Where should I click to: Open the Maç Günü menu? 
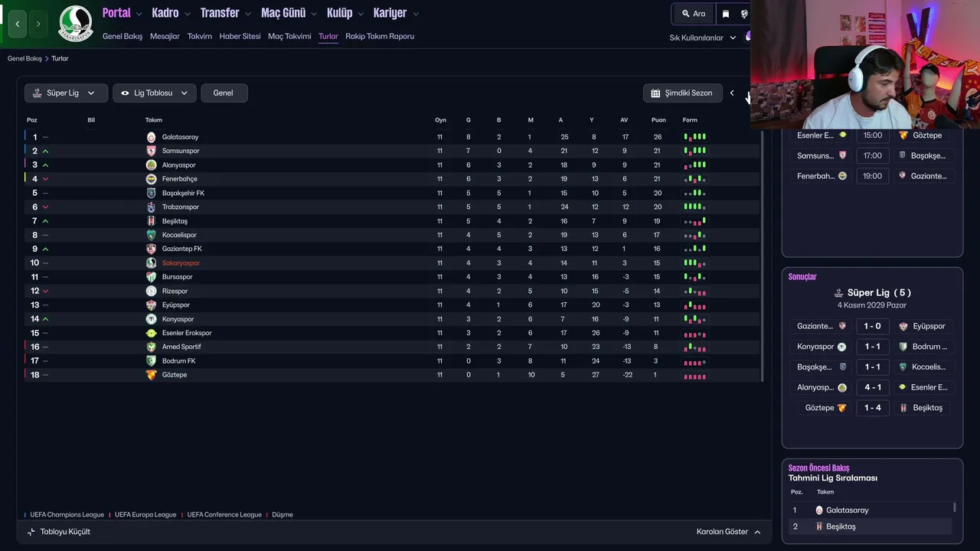[289, 13]
